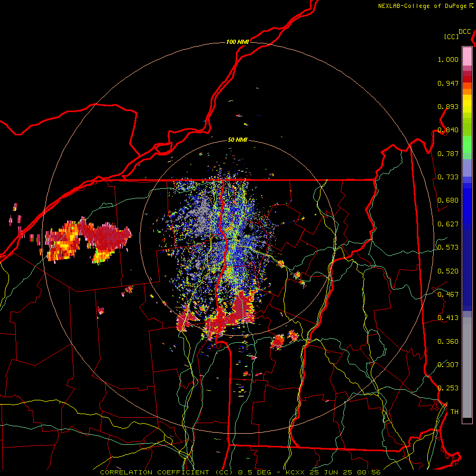The image size is (476, 476).
Task: Click the gray bottom segment of color bar
Action: click(x=467, y=368)
